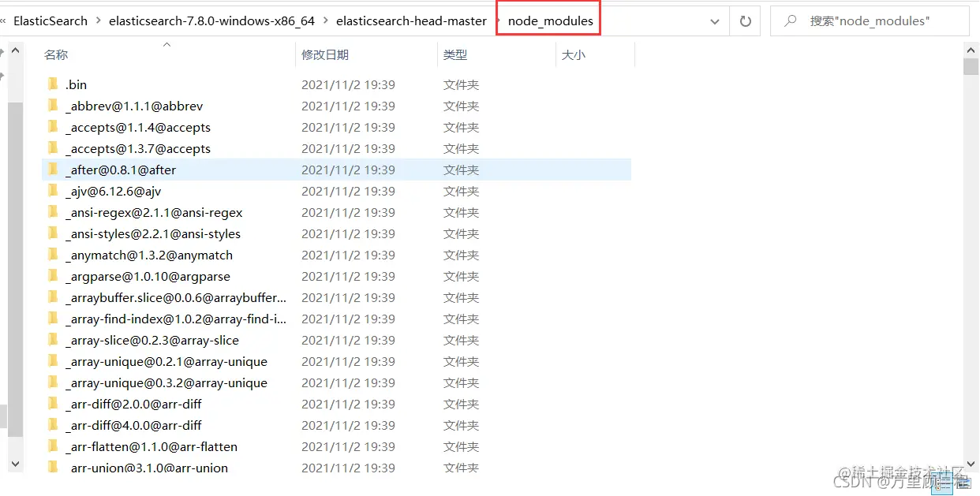
Task: Click the _array-unique@0.2.1 folder icon
Action: (53, 361)
